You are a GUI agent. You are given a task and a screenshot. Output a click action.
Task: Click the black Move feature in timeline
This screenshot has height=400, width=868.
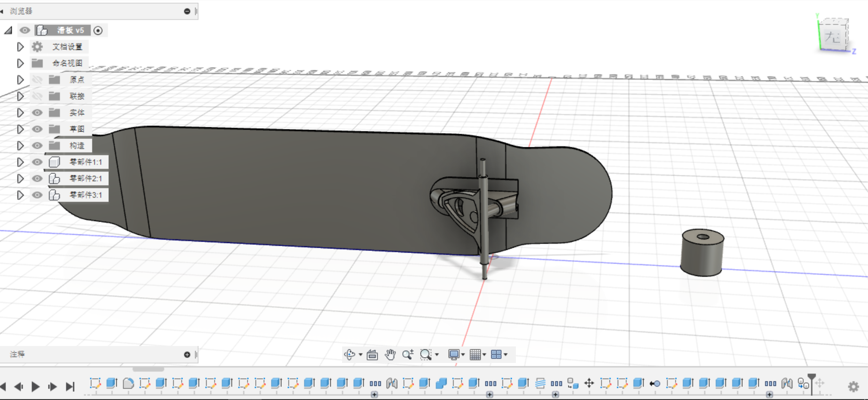click(589, 384)
